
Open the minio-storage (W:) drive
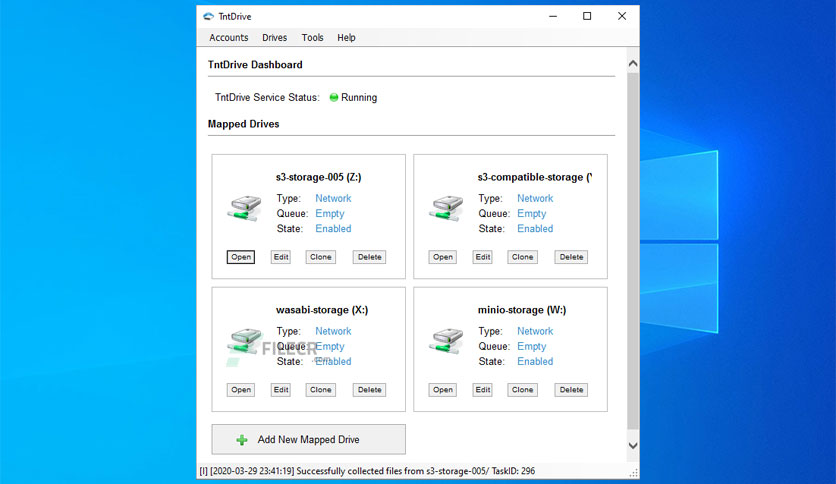point(443,390)
